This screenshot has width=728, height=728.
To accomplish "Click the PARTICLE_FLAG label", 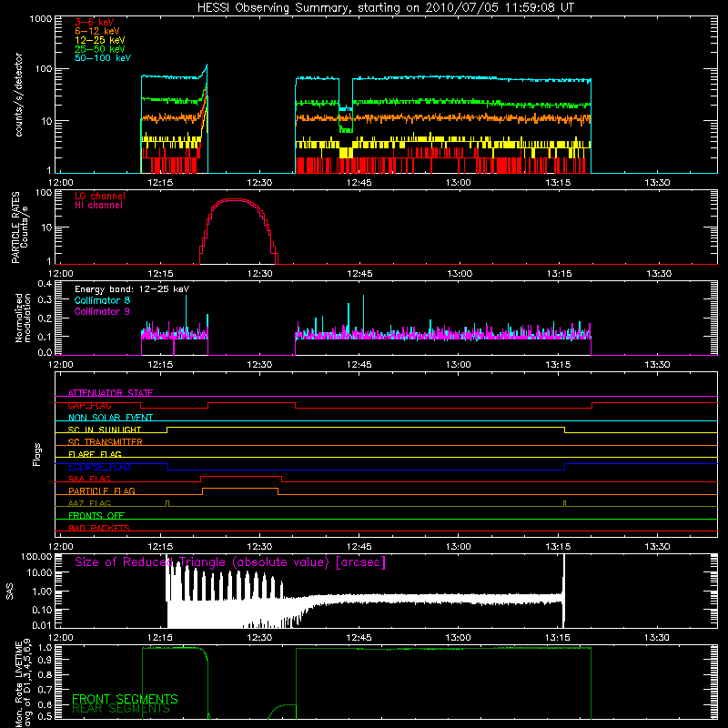I will [102, 491].
